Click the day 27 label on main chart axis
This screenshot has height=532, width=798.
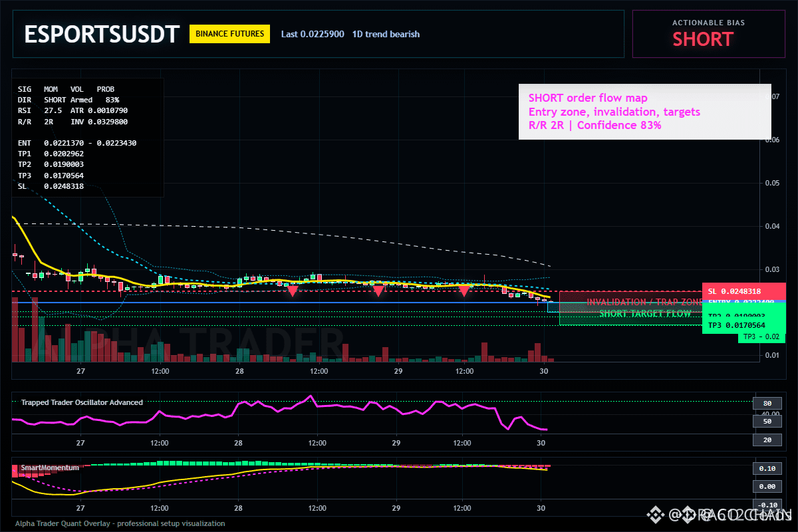click(81, 372)
